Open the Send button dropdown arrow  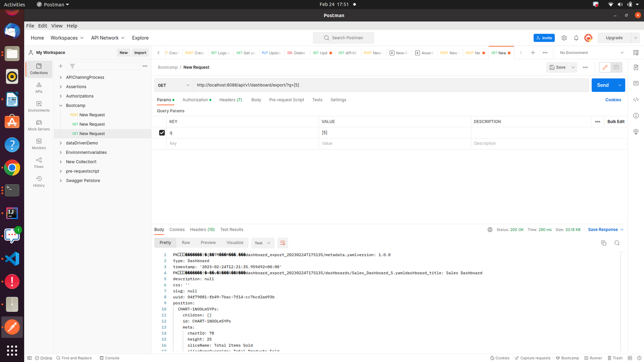(x=620, y=85)
